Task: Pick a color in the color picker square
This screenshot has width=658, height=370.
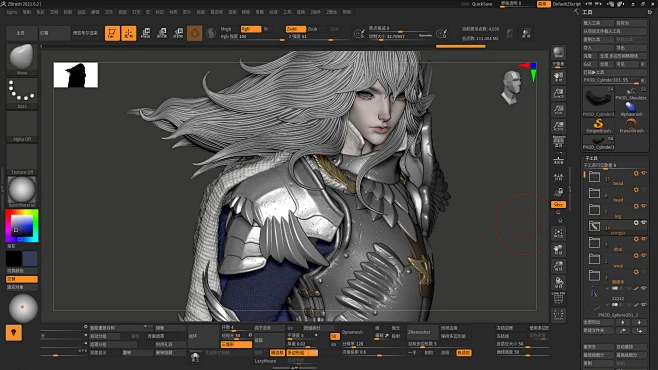Action: tap(22, 226)
